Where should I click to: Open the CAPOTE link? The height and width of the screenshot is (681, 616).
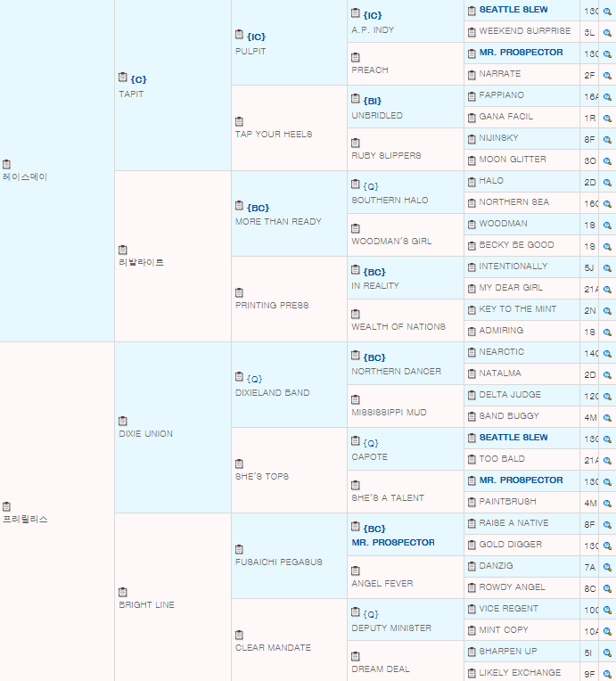pos(370,457)
